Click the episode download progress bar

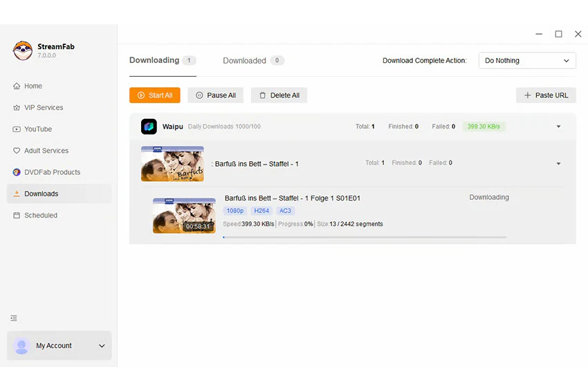point(365,237)
